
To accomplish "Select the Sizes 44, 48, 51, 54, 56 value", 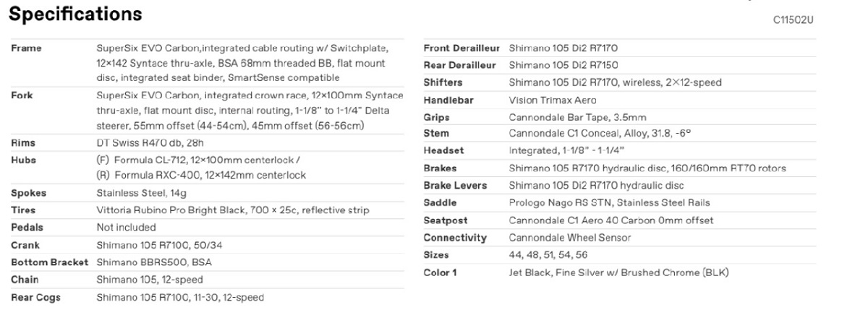I will (548, 255).
